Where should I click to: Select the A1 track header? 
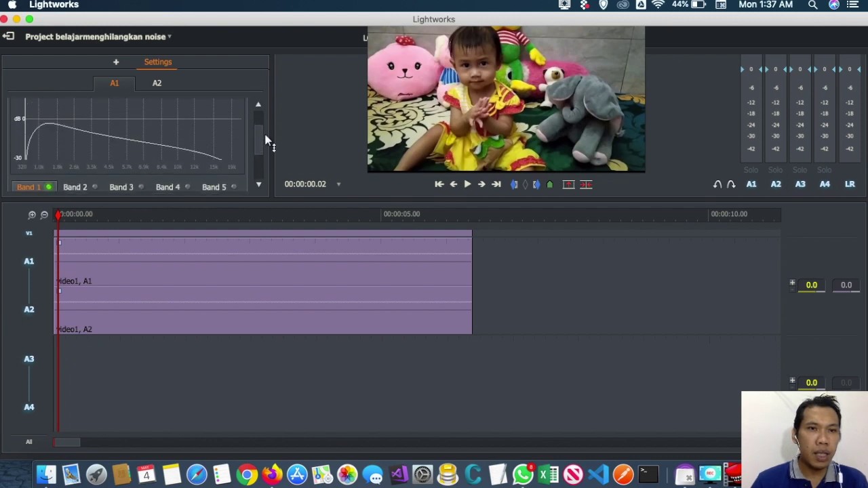(x=28, y=261)
